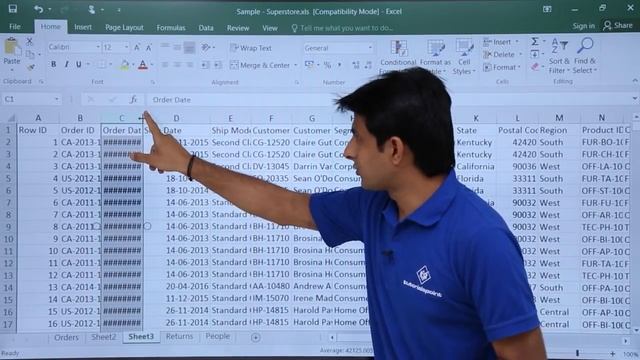Toggle Middle Align in Alignment group
The image size is (640, 360).
177,47
